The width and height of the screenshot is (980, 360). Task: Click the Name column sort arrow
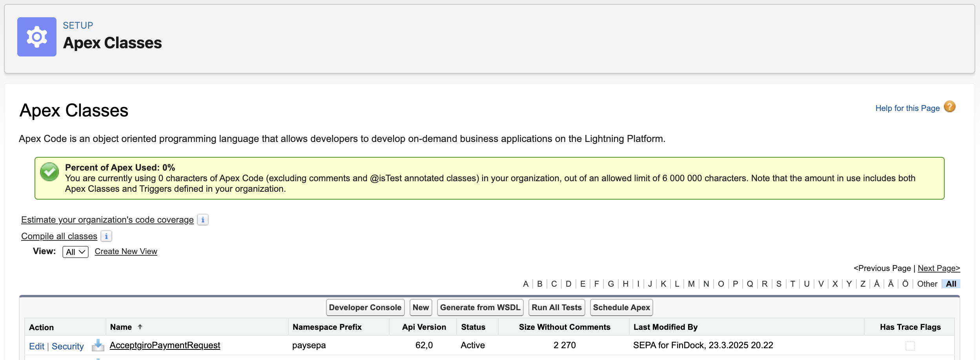(x=140, y=327)
